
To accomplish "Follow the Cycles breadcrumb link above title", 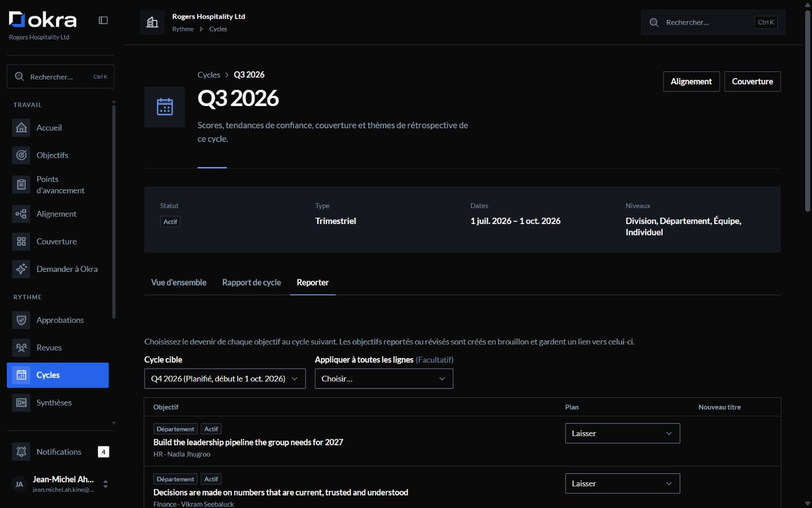I will point(209,75).
